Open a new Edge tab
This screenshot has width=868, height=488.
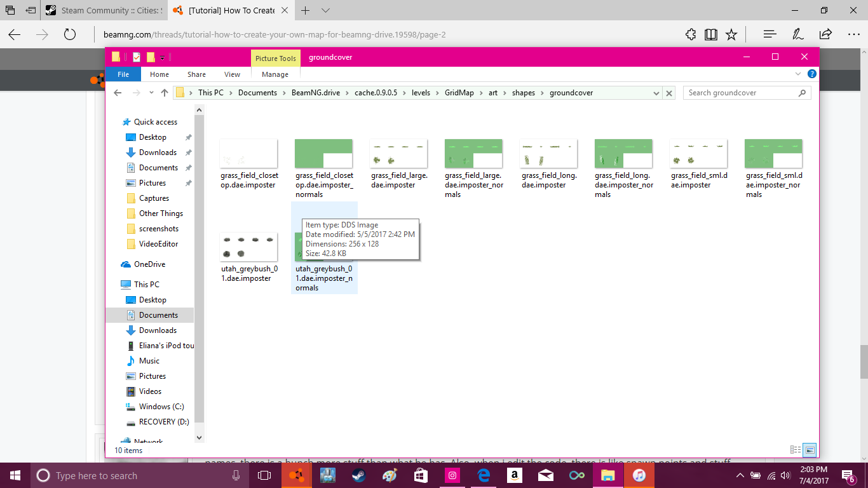coord(306,10)
